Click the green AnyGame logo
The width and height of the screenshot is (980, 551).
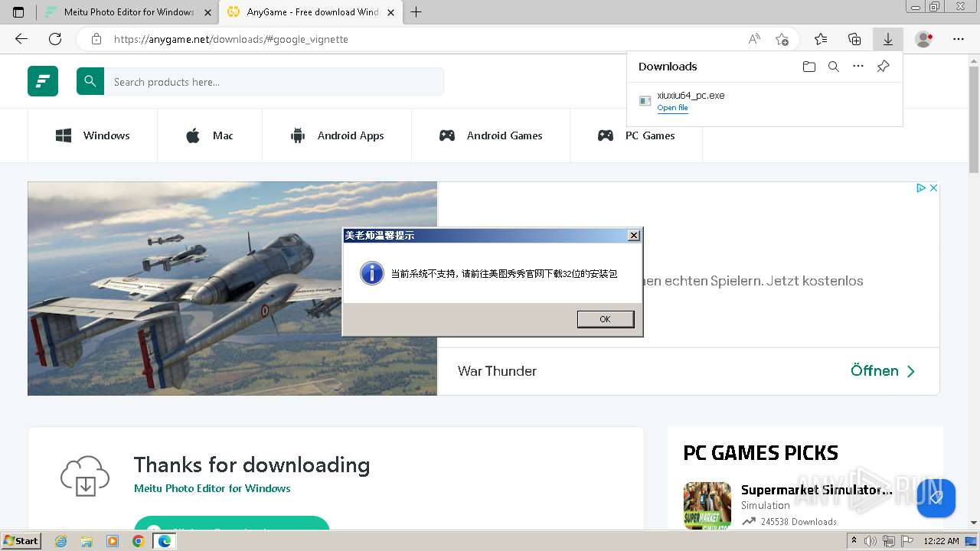pyautogui.click(x=43, y=81)
